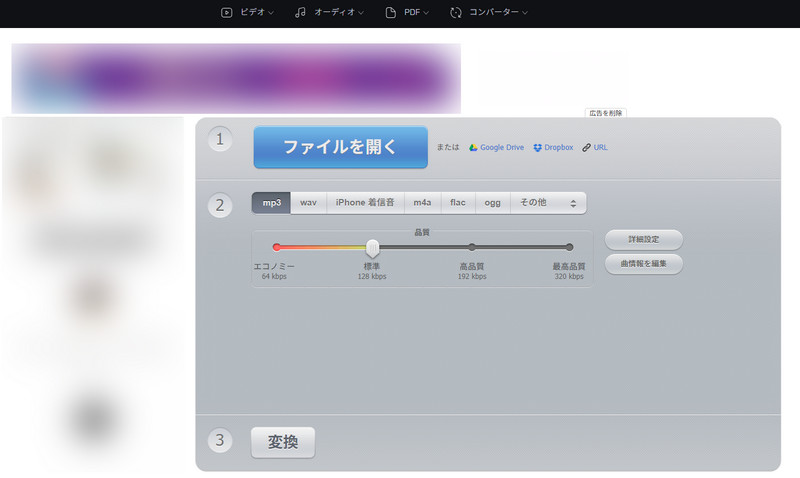Screen dimensions: 800x478
Task: Select the ogg format tab
Action: pyautogui.click(x=492, y=203)
